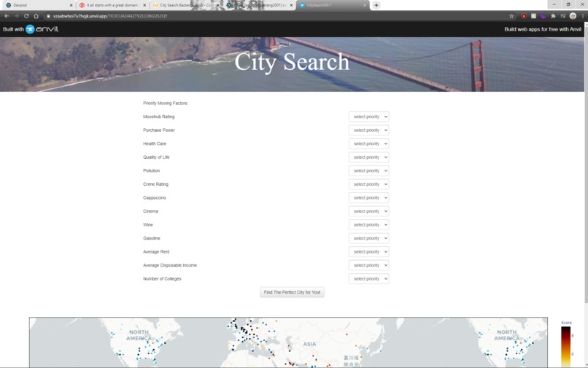Click the 'Pollution' label

(152, 171)
